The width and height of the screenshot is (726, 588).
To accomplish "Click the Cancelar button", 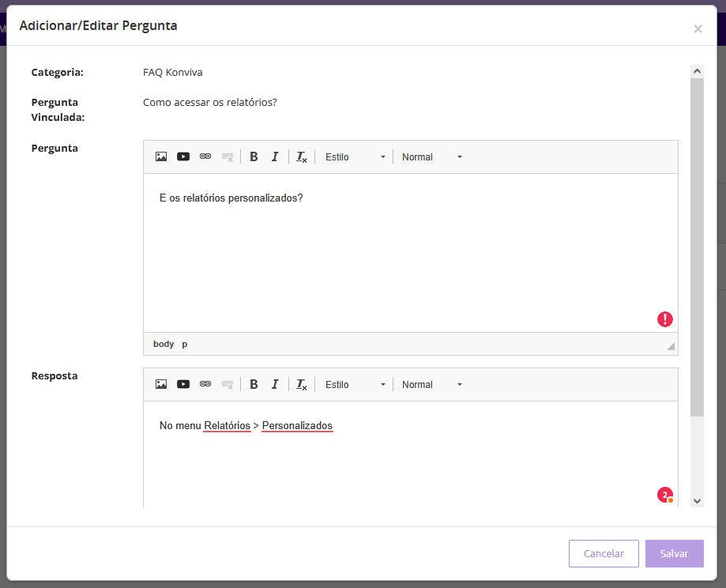I will [604, 554].
